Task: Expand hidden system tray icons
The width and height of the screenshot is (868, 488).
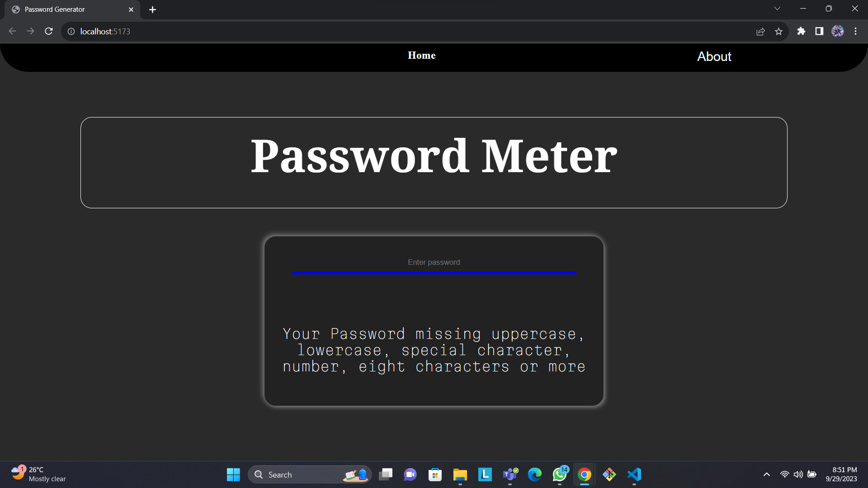Action: (767, 474)
